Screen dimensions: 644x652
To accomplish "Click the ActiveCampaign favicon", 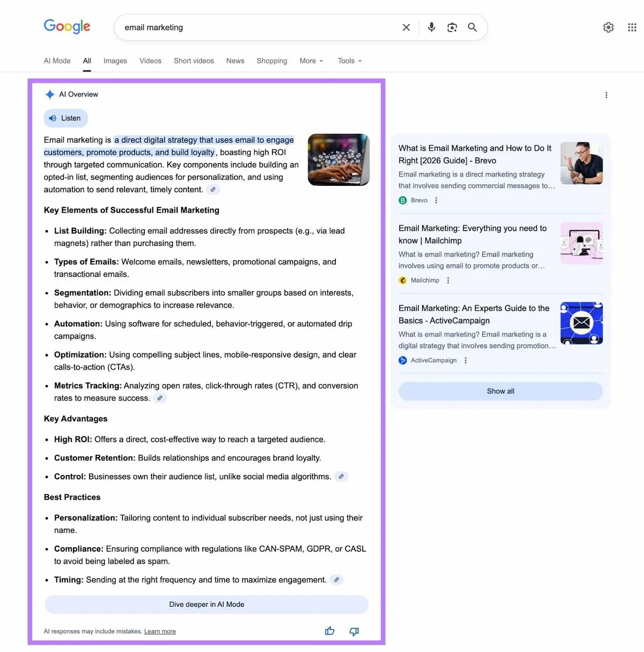I will click(403, 360).
